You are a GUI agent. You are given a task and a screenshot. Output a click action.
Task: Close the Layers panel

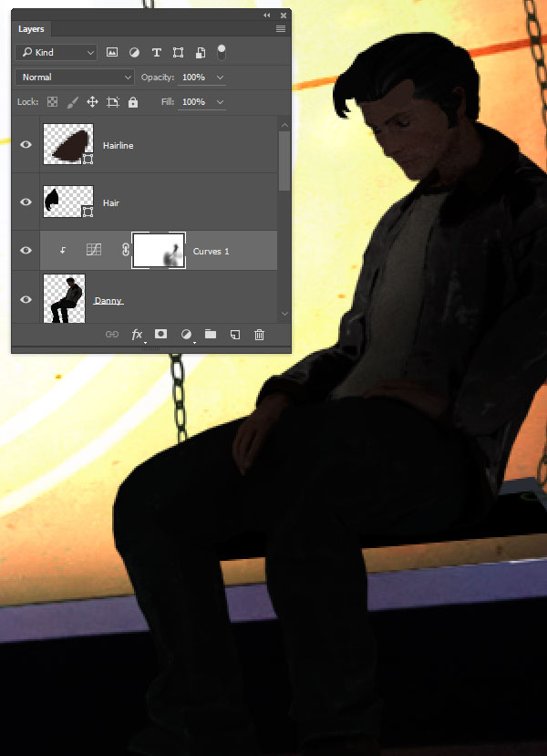tap(284, 16)
